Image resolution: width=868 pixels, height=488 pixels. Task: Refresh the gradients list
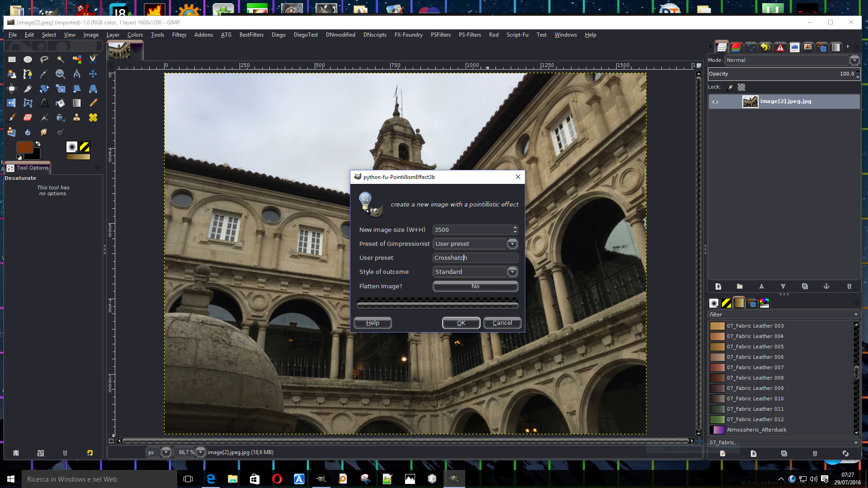coord(845,453)
